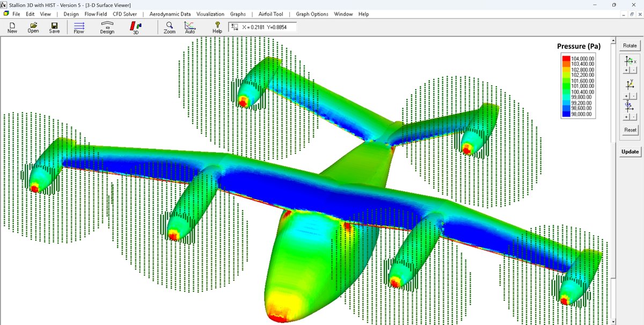Open the Help menu in menu bar
The image size is (644, 325).
(x=363, y=14)
